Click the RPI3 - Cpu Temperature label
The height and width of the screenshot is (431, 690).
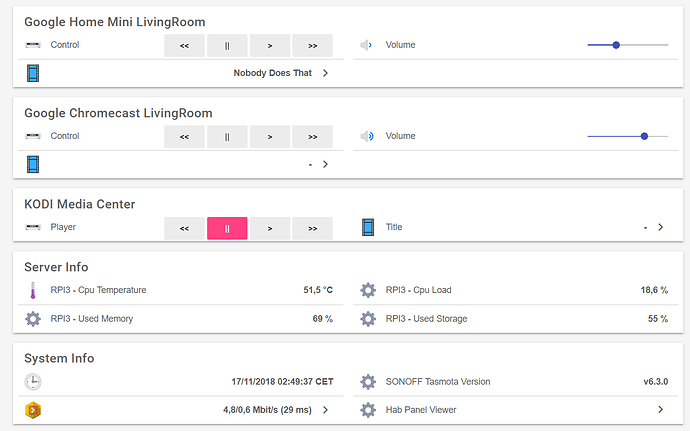coord(98,290)
